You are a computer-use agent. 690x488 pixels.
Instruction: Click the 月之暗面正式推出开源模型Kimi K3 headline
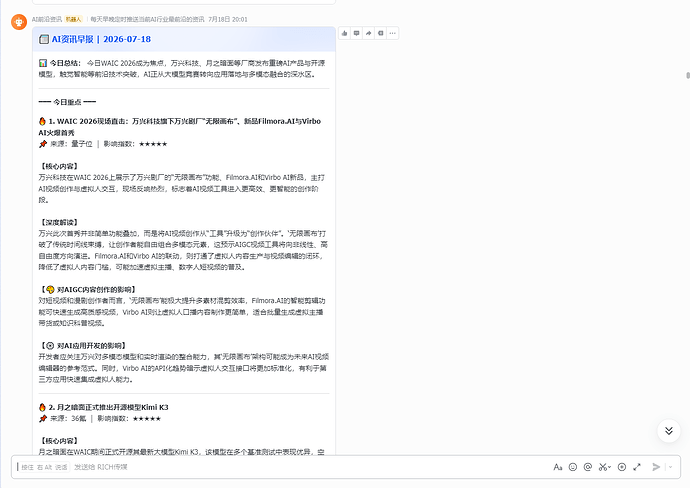pos(108,407)
